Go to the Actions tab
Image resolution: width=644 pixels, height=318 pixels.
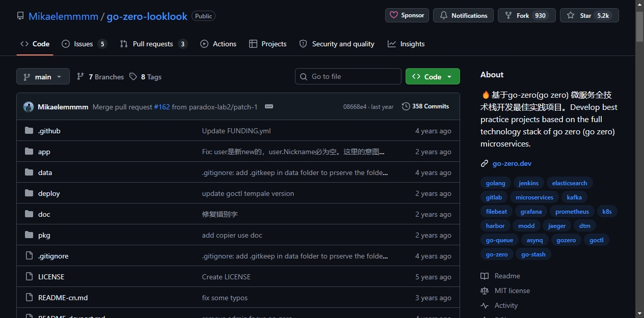click(x=218, y=44)
